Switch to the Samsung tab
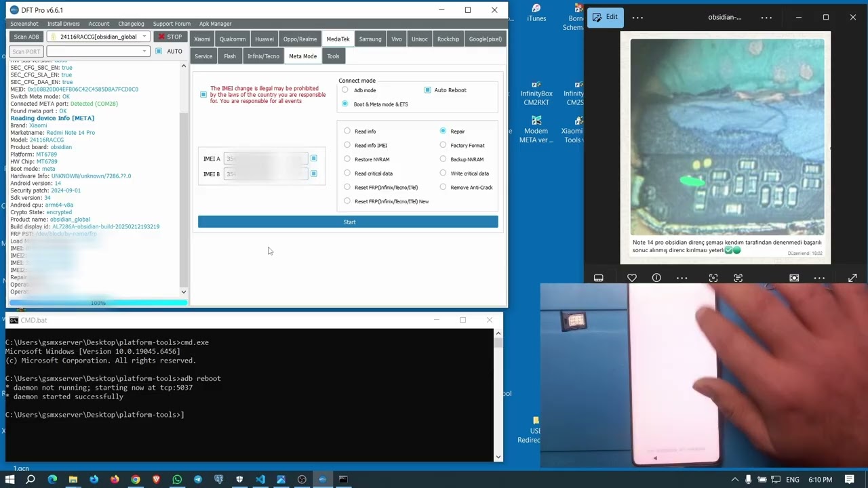This screenshot has height=488, width=868. [370, 39]
